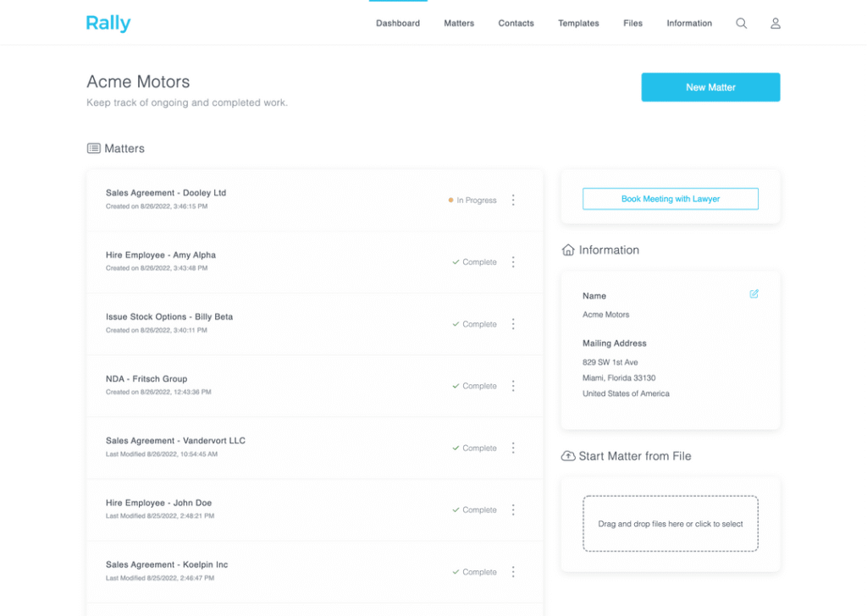
Task: Open the user account profile icon
Action: (x=775, y=24)
